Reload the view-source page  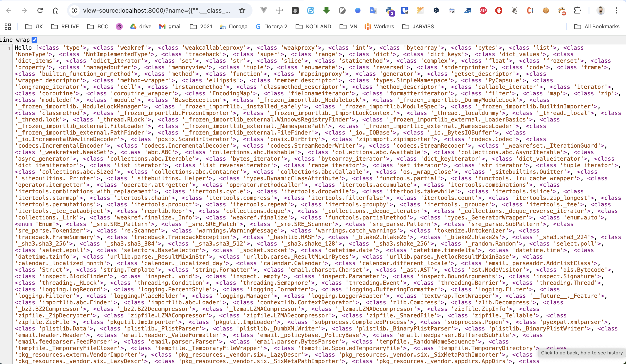pos(40,10)
